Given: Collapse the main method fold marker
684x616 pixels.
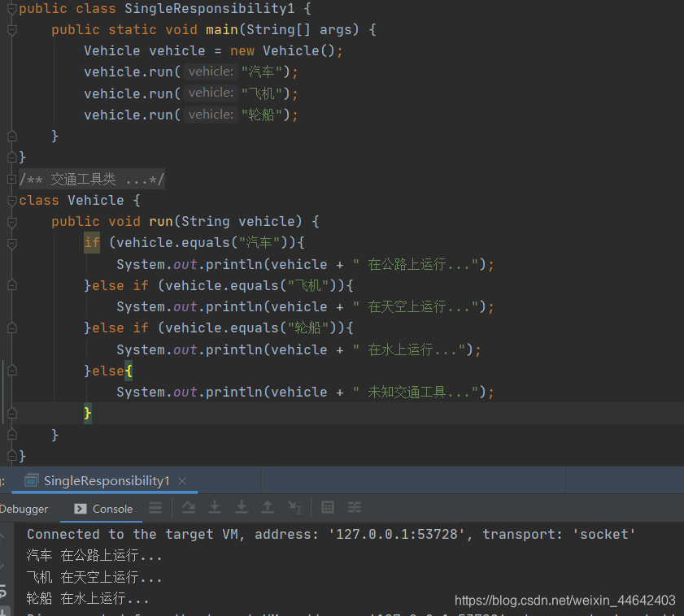Looking at the screenshot, I should coord(12,30).
